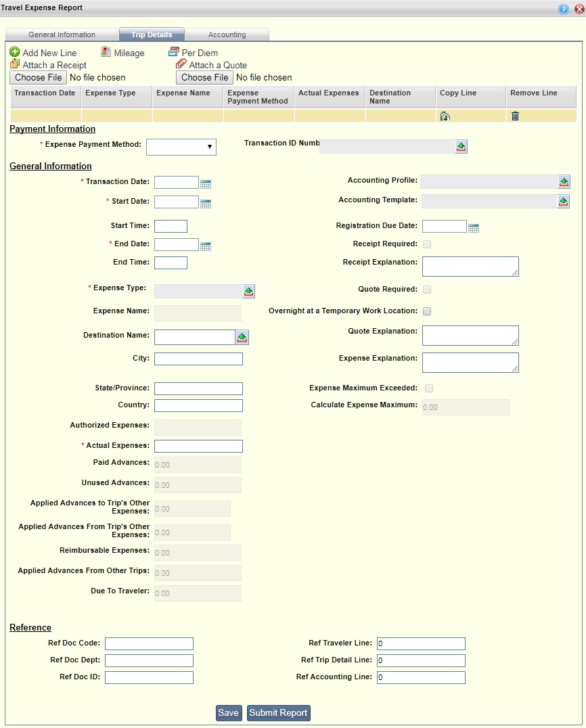Click the Ref Doc Code input field
This screenshot has width=586, height=728.
pyautogui.click(x=149, y=643)
